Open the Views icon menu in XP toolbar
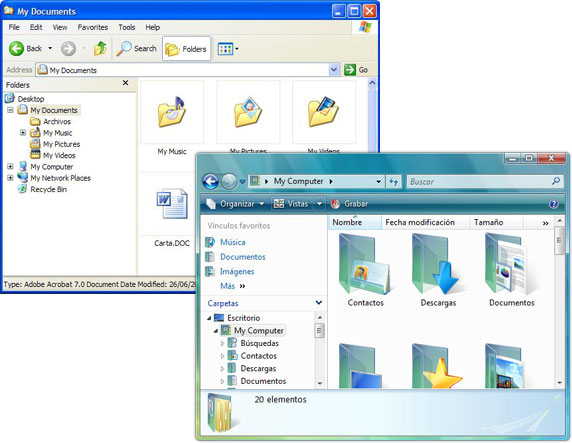Viewport: 572px width, 443px height. tap(228, 49)
